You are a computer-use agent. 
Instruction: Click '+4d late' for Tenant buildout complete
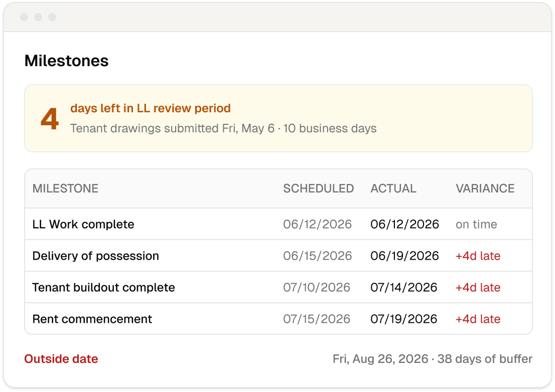478,287
